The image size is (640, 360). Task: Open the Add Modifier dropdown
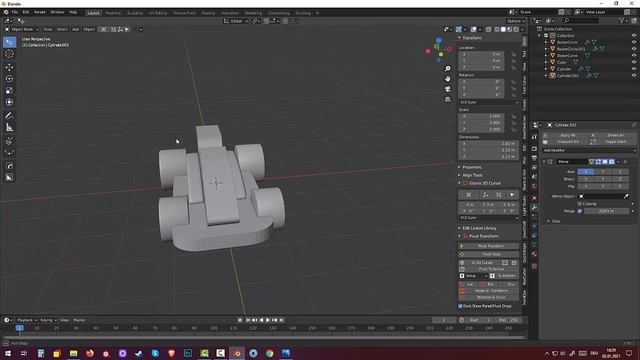coord(589,150)
